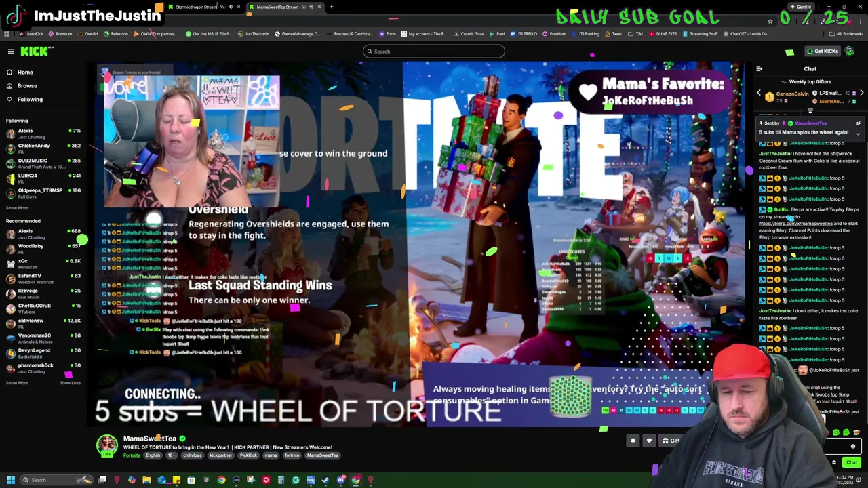Open phantomsh0ck recommended channel
This screenshot has height=488, width=868.
pyautogui.click(x=42, y=367)
